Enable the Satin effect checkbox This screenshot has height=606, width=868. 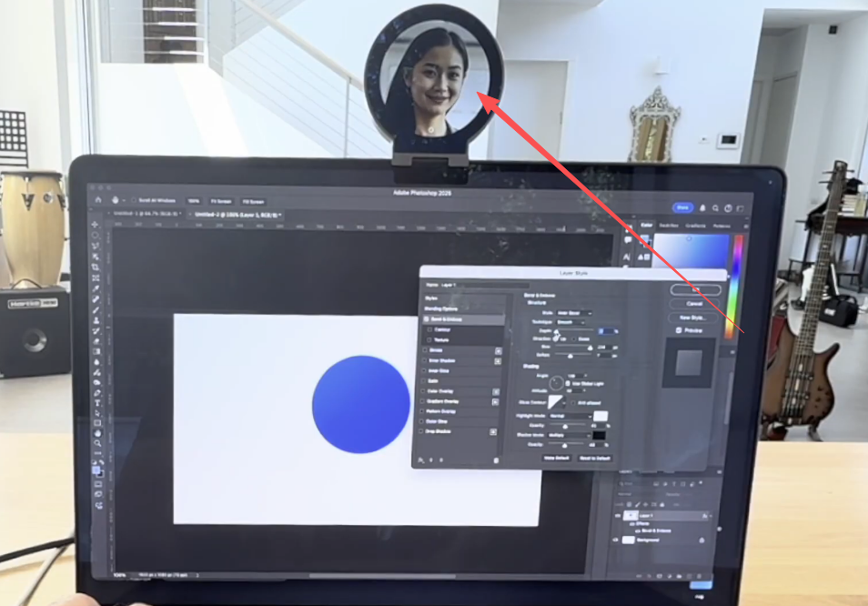coord(424,380)
